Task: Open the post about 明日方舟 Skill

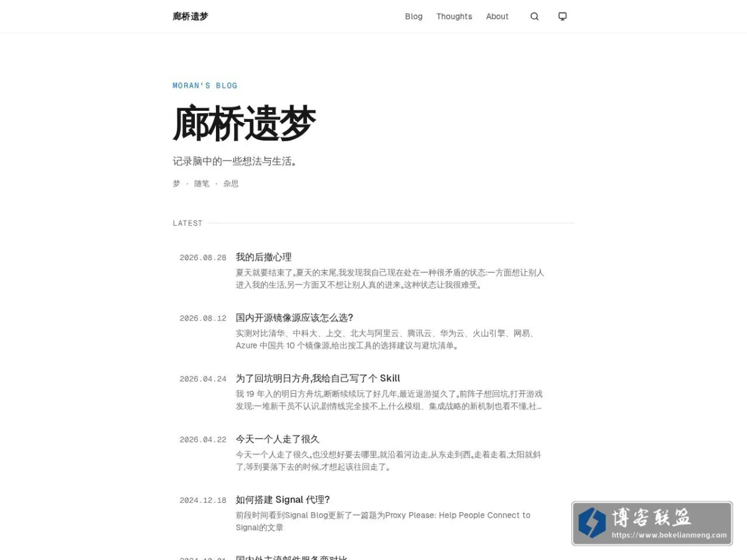Action: click(x=317, y=378)
